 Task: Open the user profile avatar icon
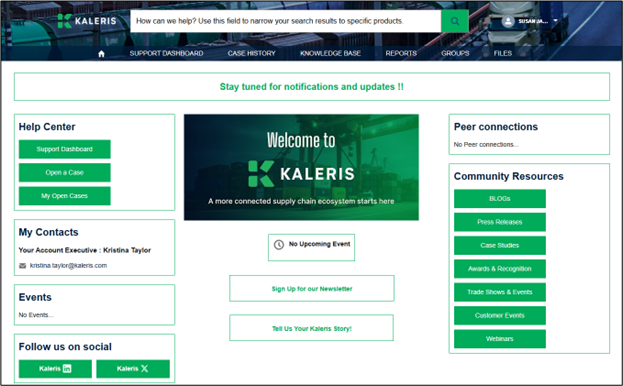(x=508, y=21)
